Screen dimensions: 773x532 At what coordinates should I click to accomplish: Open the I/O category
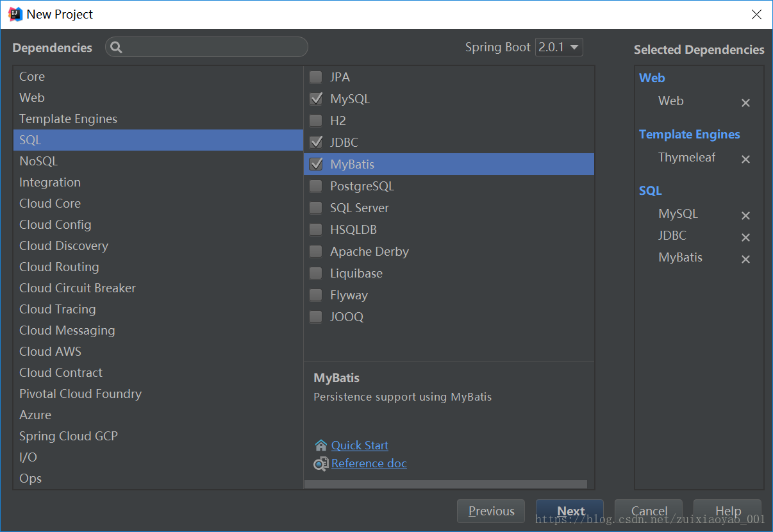(158, 457)
